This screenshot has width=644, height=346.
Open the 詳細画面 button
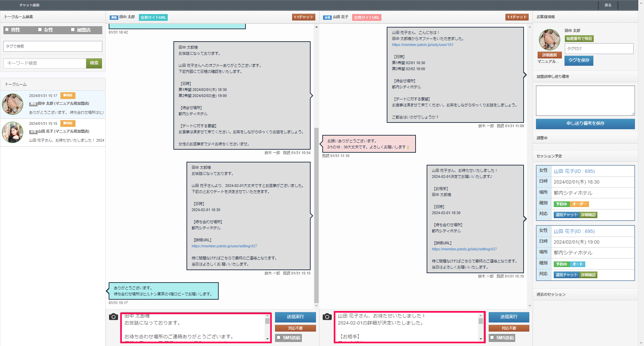[x=549, y=55]
